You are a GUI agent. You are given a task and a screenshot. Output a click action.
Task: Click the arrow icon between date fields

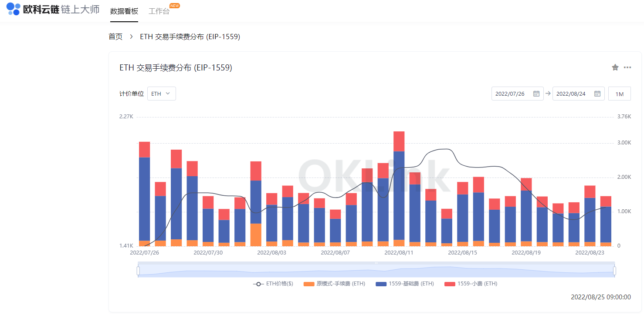point(548,93)
